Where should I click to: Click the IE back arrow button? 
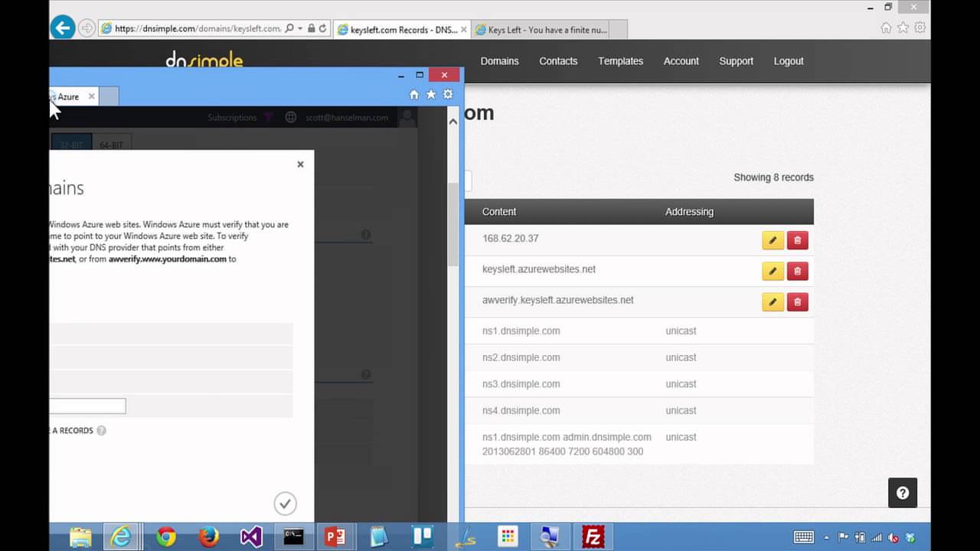62,28
